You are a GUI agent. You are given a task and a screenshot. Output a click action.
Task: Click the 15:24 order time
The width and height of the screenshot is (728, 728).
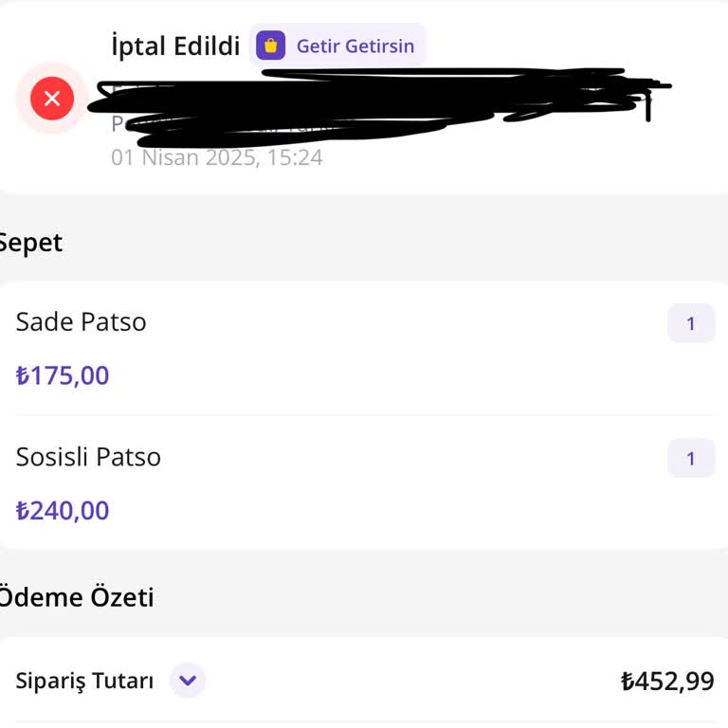click(x=294, y=157)
